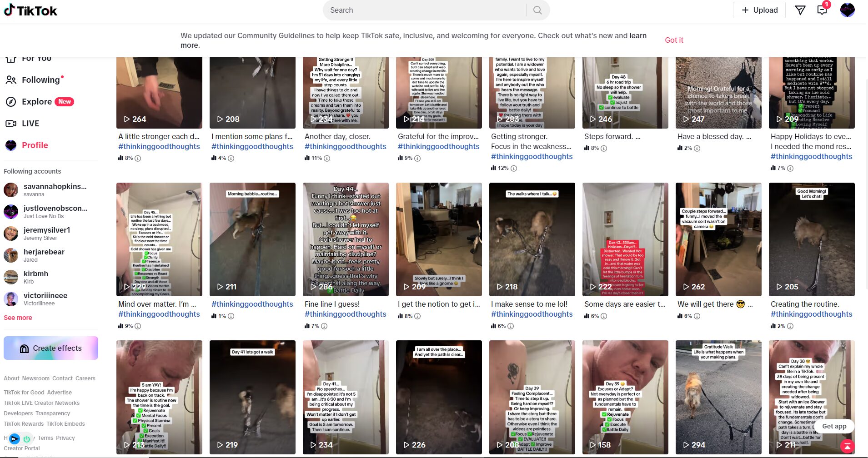Open the inbox notifications icon

(822, 10)
